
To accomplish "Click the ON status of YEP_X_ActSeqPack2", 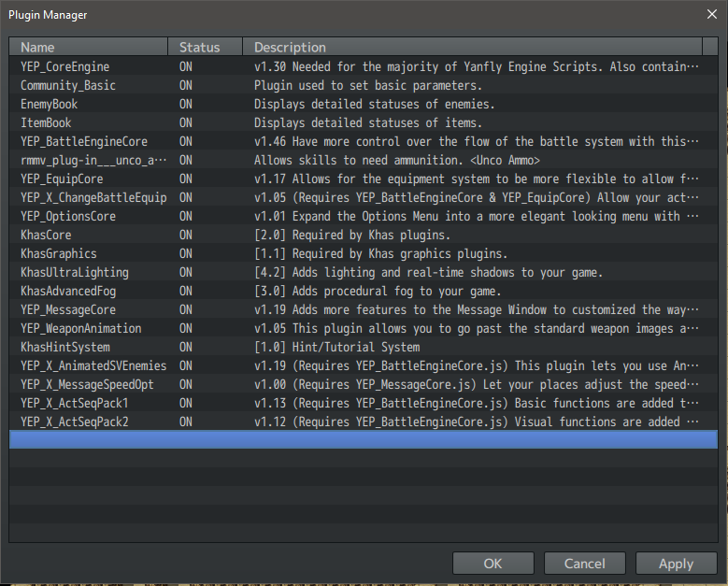I will point(186,422).
